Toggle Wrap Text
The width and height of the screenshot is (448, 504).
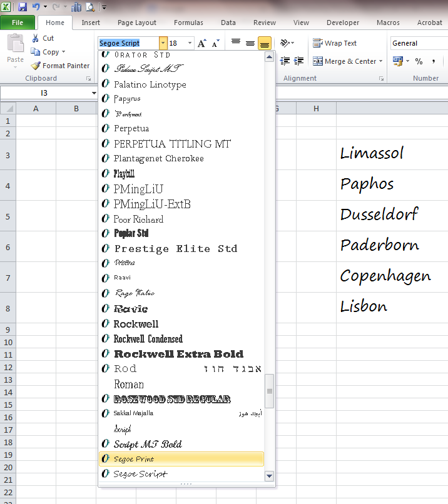pyautogui.click(x=335, y=43)
